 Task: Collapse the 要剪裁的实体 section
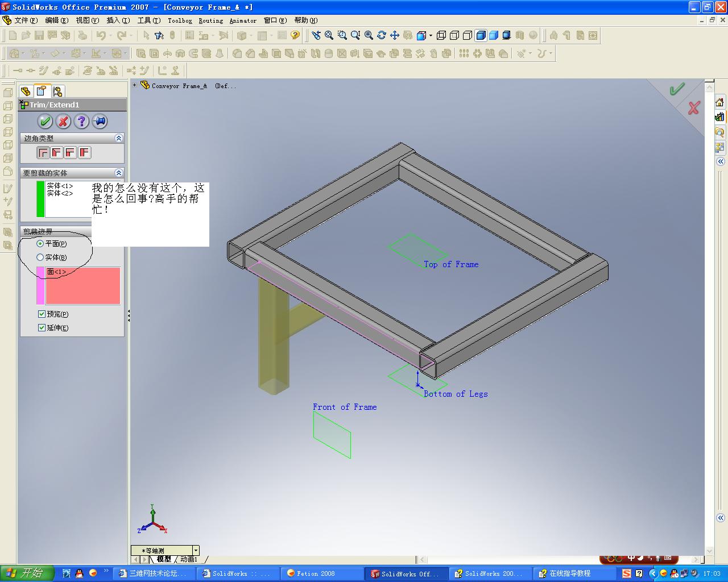pos(118,173)
